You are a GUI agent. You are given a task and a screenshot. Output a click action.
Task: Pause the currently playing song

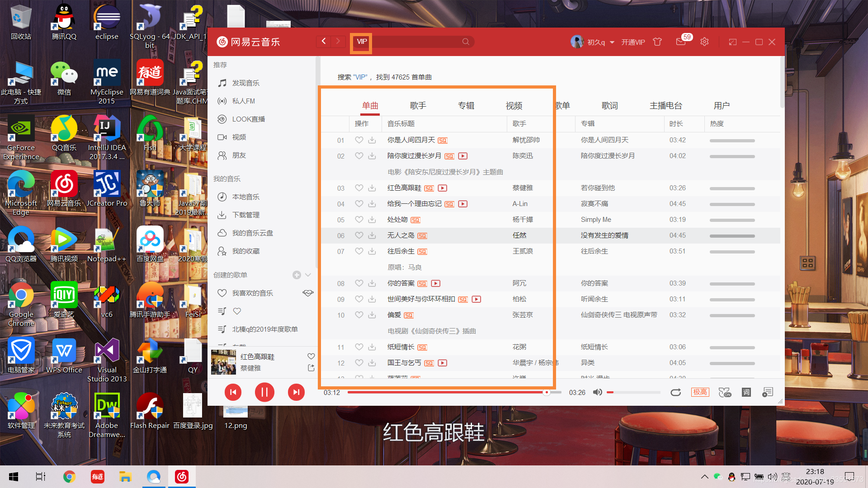pos(264,392)
